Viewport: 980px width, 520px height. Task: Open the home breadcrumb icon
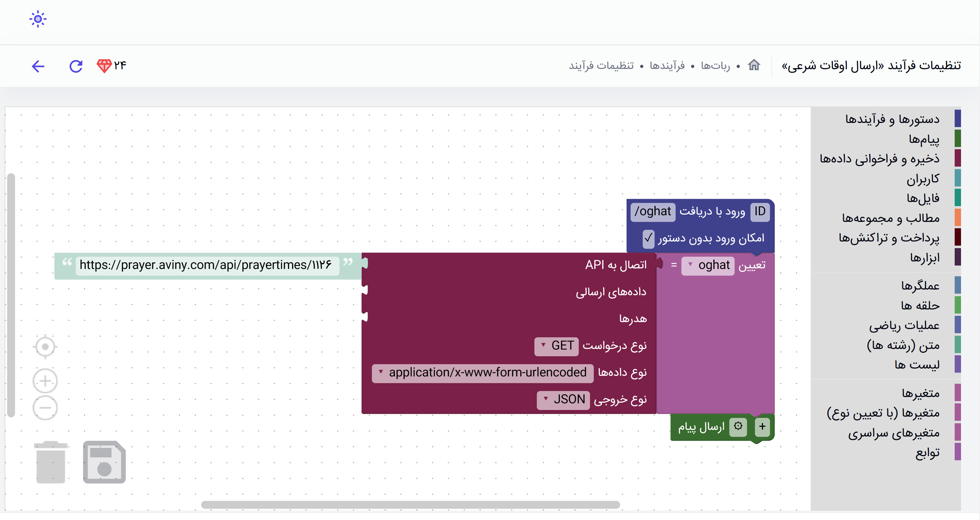pos(754,65)
